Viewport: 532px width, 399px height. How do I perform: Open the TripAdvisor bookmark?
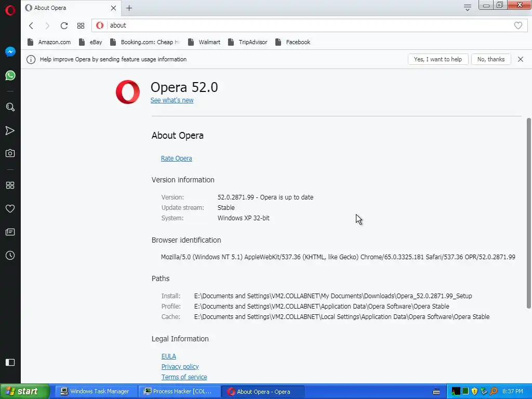click(248, 42)
